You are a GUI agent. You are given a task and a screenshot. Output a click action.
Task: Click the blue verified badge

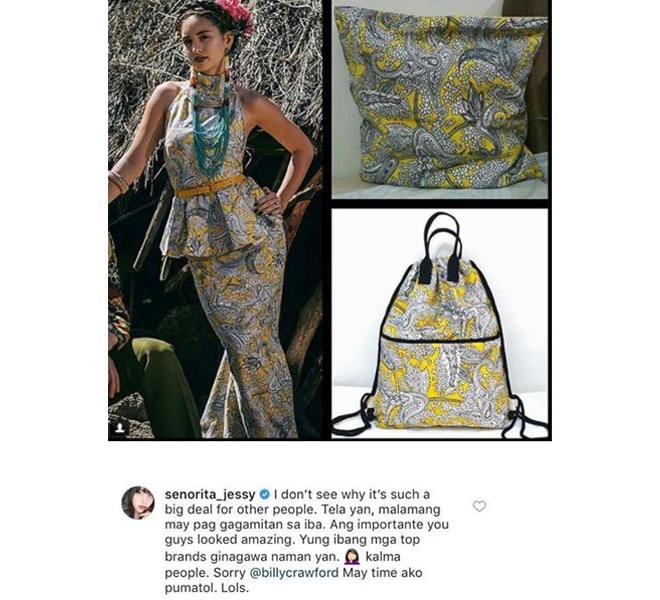pyautogui.click(x=265, y=493)
